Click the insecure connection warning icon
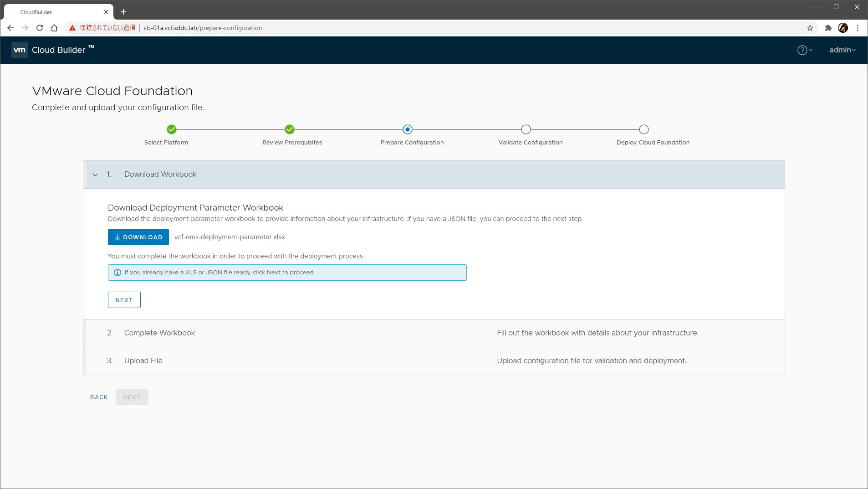This screenshot has height=489, width=868. [72, 28]
